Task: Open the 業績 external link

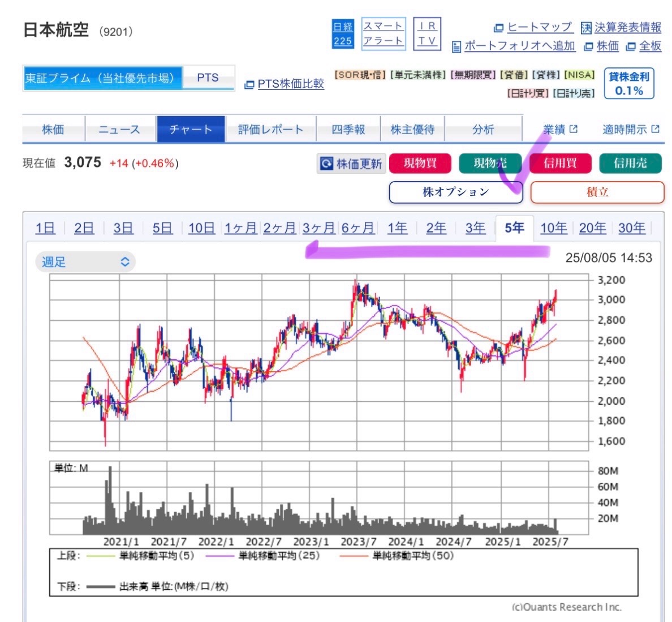Action: click(x=560, y=130)
